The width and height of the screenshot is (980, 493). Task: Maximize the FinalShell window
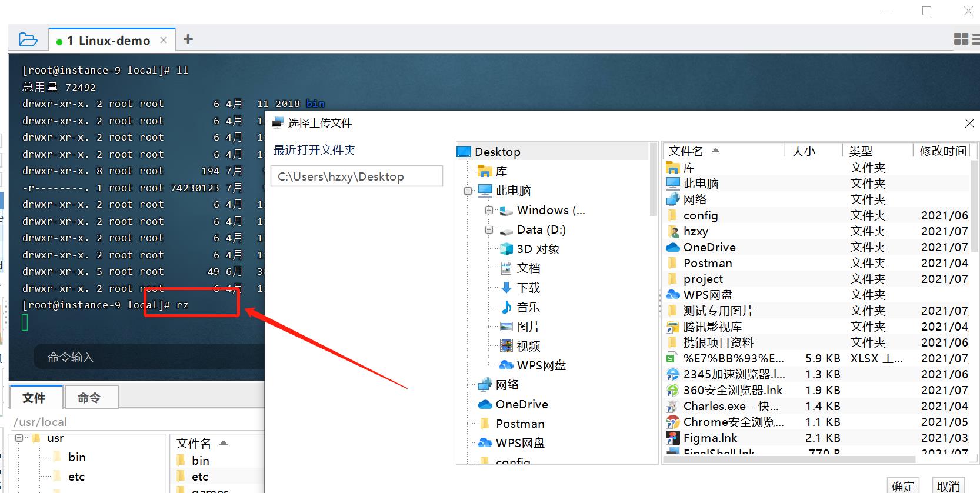[x=927, y=11]
